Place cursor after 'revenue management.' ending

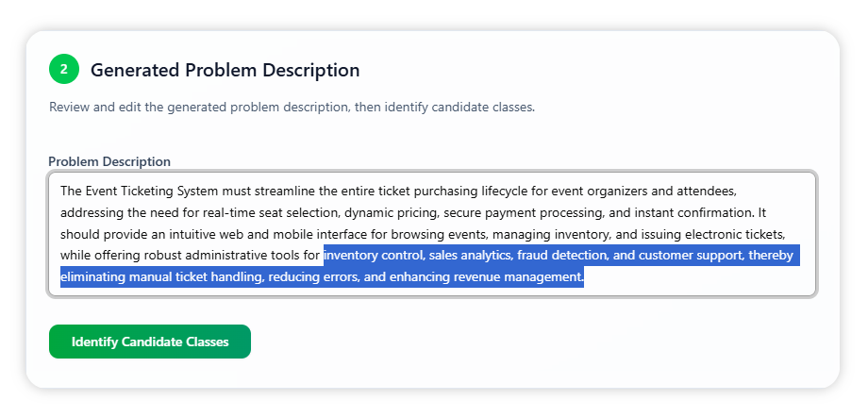point(585,277)
